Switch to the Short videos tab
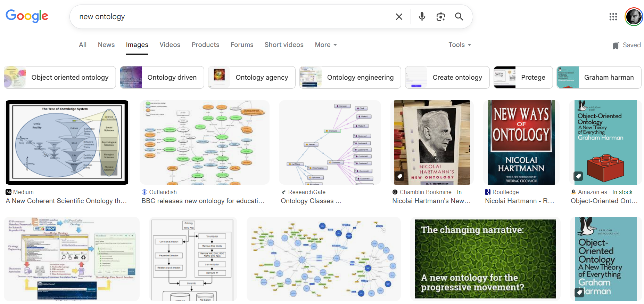The width and height of the screenshot is (644, 304). click(284, 45)
